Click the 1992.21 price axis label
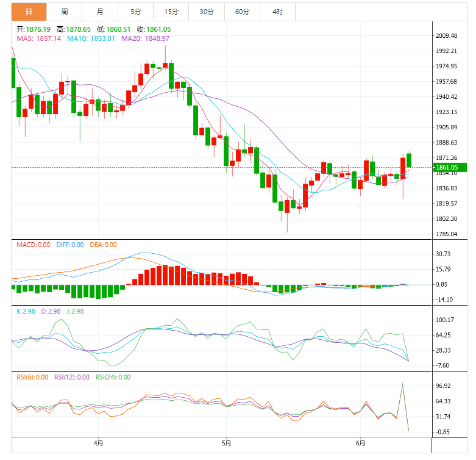The height and width of the screenshot is (460, 476). [447, 51]
